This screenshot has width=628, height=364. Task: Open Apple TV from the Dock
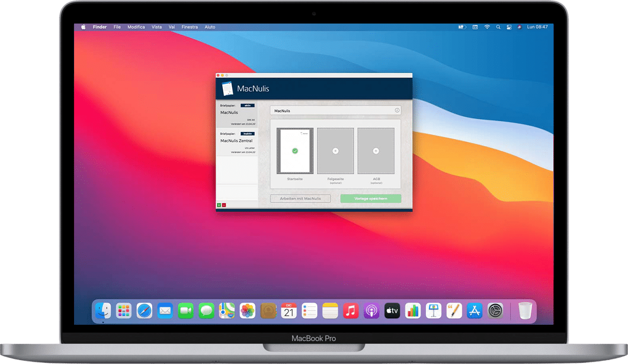tap(392, 311)
